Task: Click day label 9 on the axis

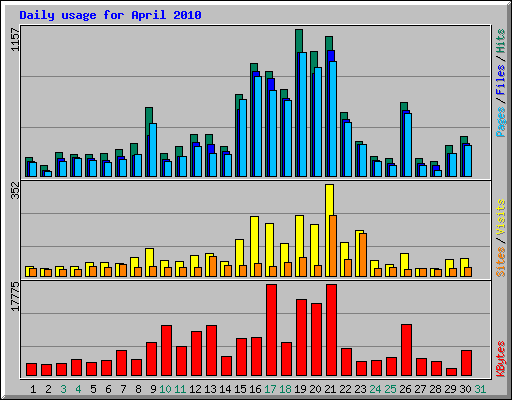Action: (x=153, y=389)
